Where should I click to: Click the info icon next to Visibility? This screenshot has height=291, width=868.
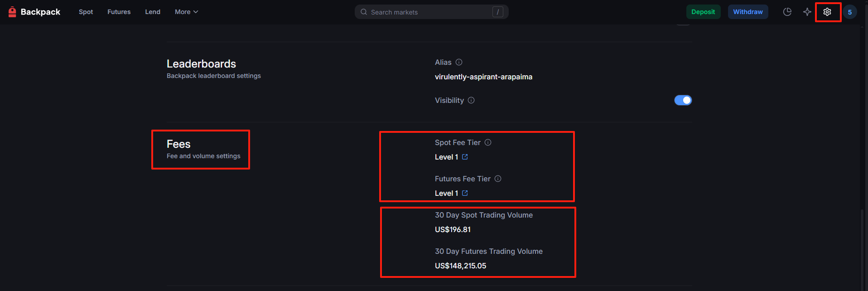coord(471,100)
